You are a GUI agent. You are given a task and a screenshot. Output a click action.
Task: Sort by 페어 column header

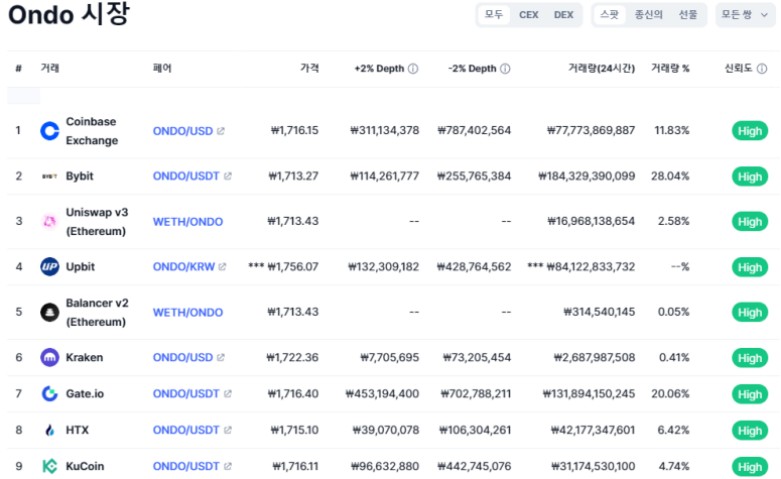click(x=162, y=68)
